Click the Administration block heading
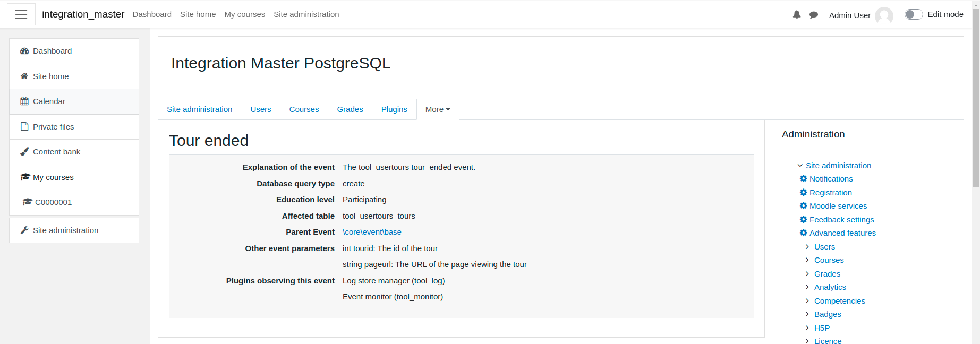980x344 pixels. pos(813,134)
